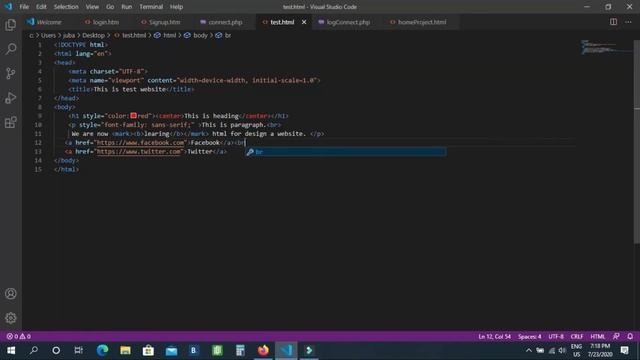The image size is (640, 360).
Task: Change encoding via UTF-8 status item
Action: pyautogui.click(x=556, y=336)
